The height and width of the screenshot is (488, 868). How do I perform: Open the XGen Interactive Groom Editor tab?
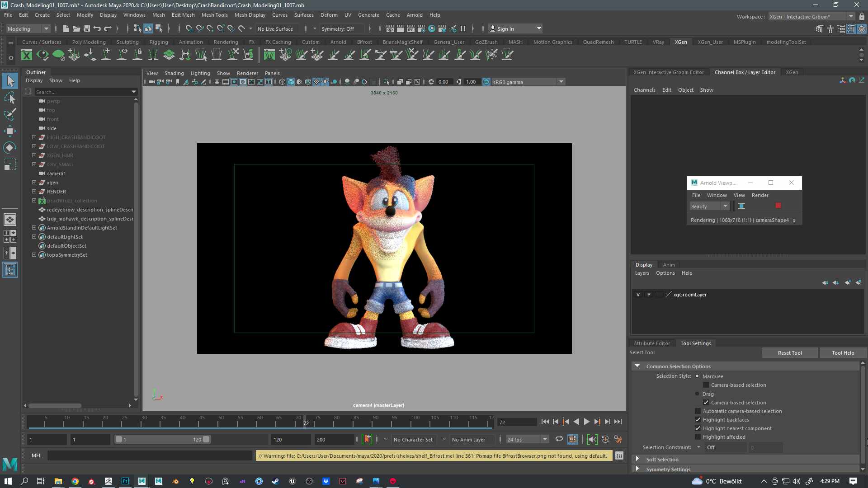click(x=668, y=72)
